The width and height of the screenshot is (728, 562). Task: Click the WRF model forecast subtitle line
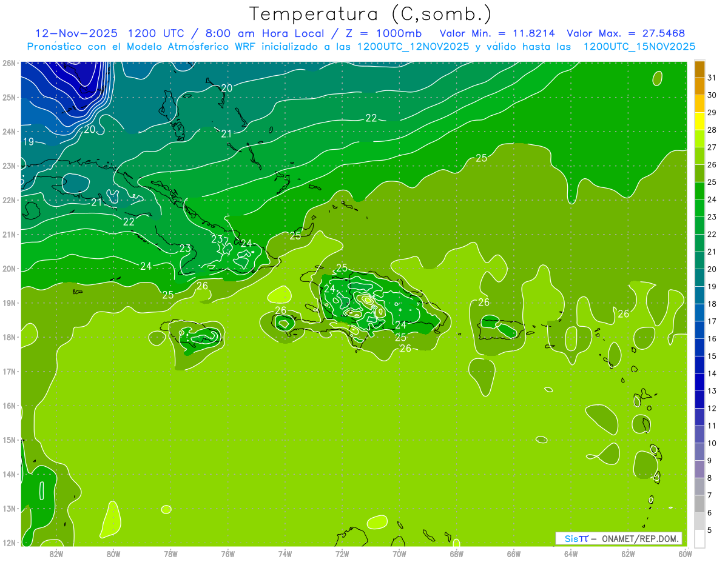point(361,47)
